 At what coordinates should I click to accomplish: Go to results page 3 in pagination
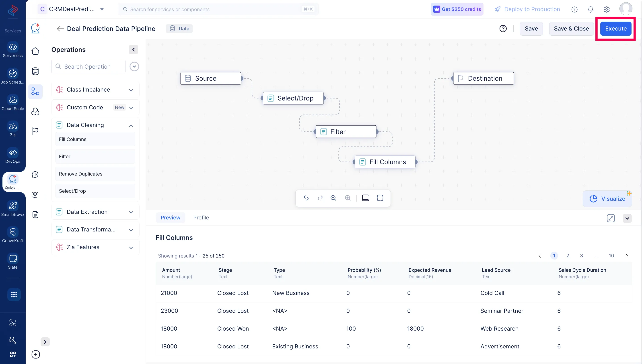(581, 256)
